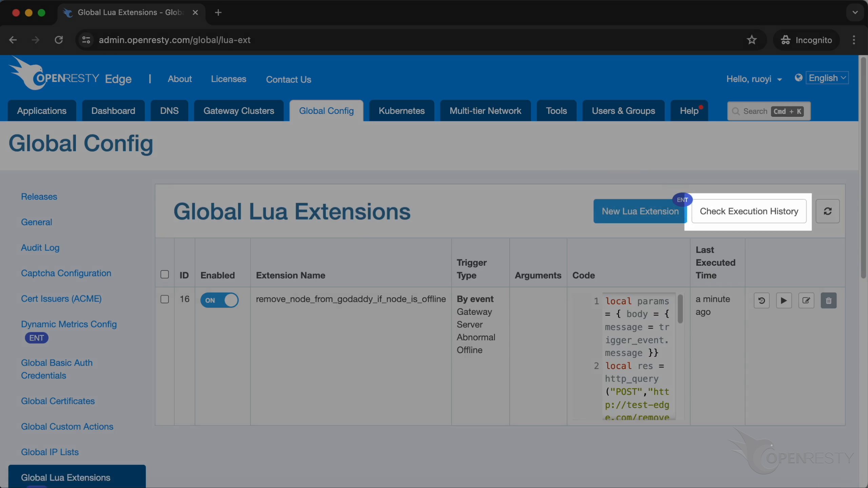Reload the browser page
The image size is (868, 488).
point(59,40)
